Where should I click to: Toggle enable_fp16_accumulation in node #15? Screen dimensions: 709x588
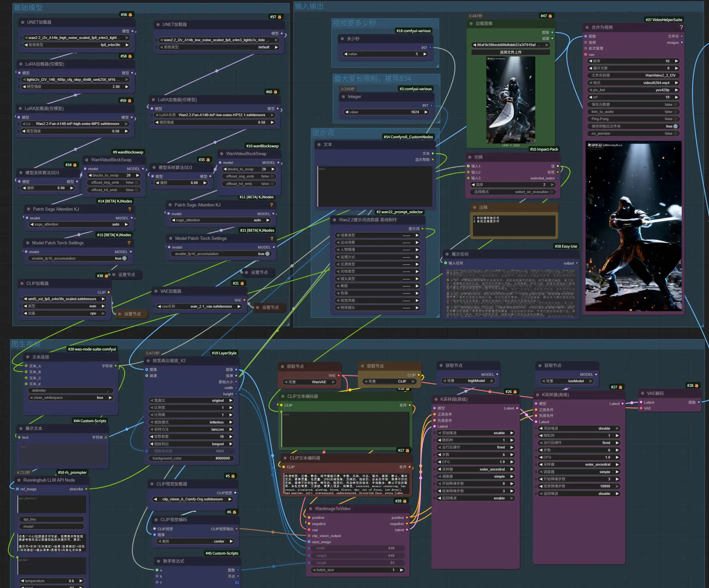coord(124,259)
